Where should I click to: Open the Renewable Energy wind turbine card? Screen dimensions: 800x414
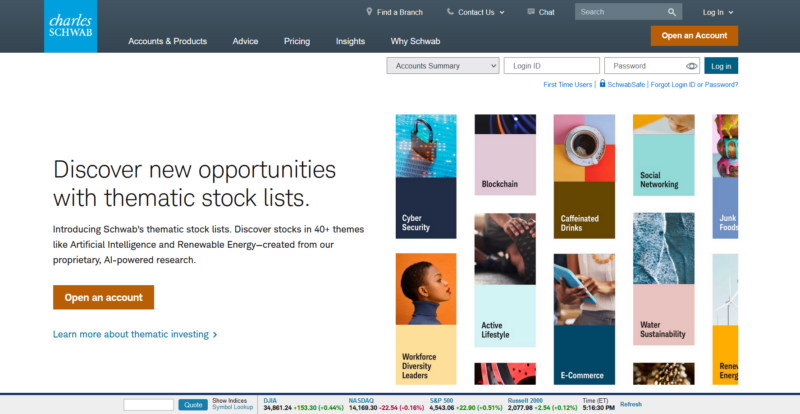pos(725,319)
